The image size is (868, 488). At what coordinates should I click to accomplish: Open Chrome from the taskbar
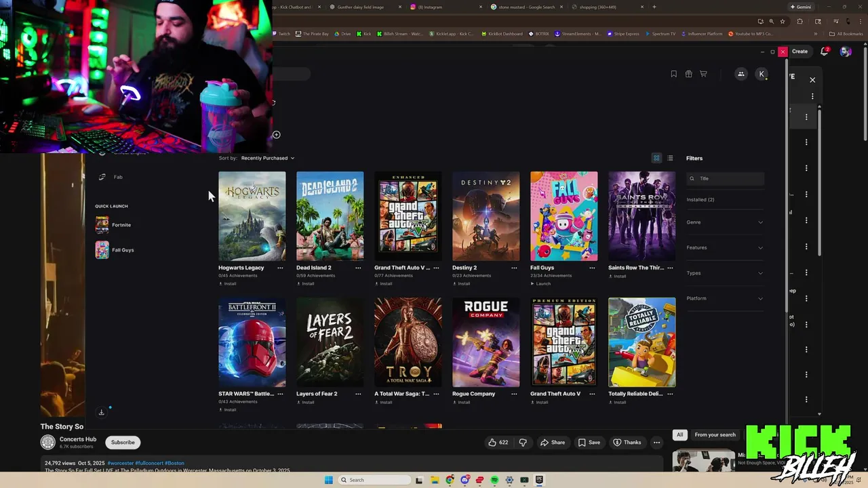[x=450, y=480]
